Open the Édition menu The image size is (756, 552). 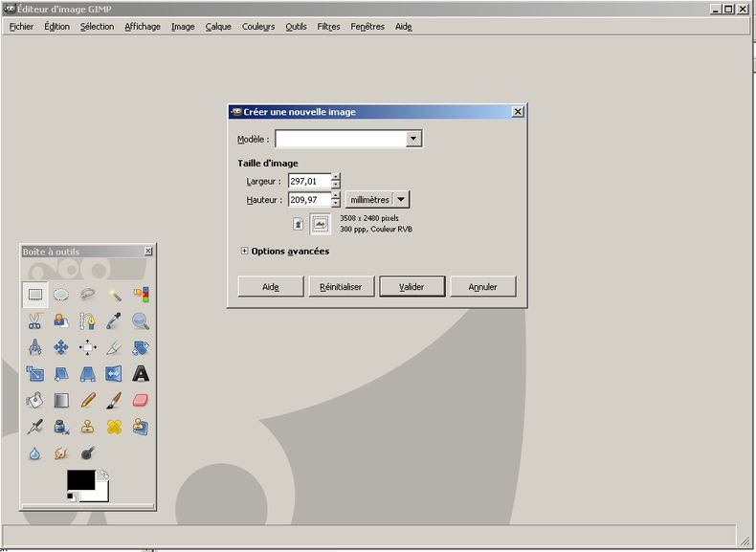[x=56, y=27]
